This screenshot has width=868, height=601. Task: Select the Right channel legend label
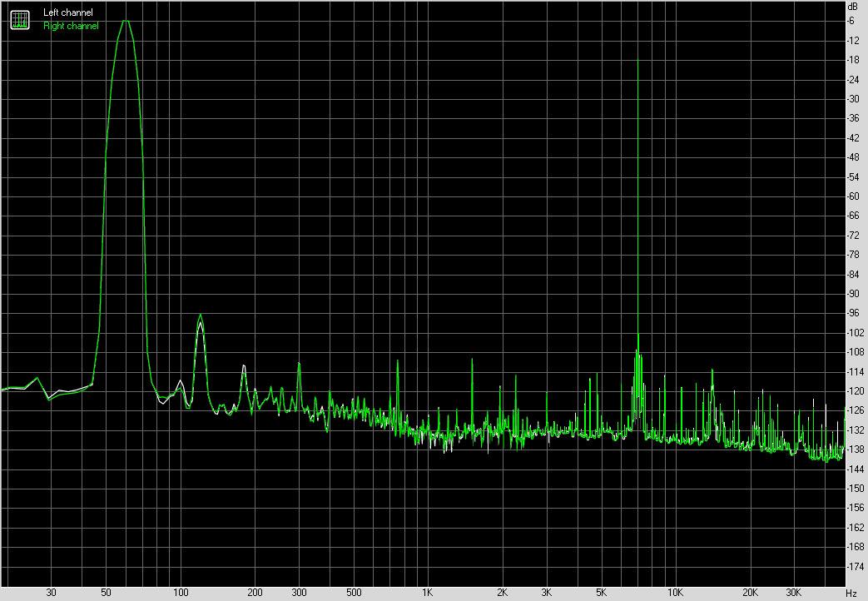(71, 26)
